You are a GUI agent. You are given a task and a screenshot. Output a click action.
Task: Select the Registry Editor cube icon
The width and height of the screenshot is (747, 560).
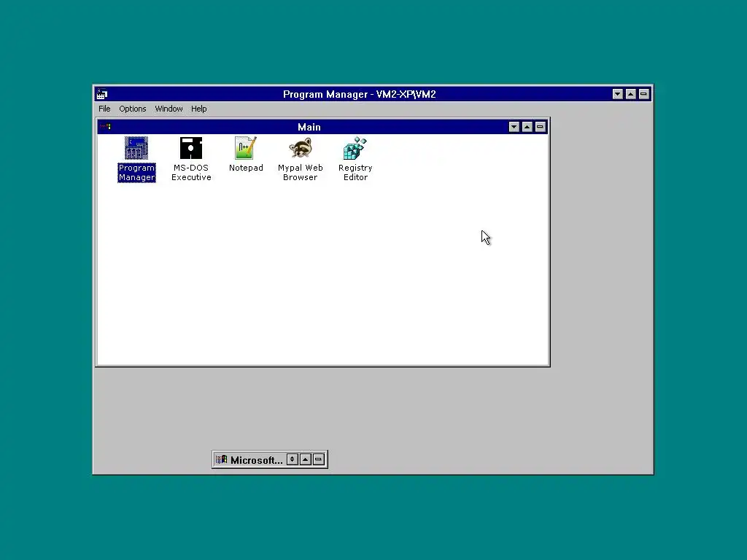coord(355,148)
